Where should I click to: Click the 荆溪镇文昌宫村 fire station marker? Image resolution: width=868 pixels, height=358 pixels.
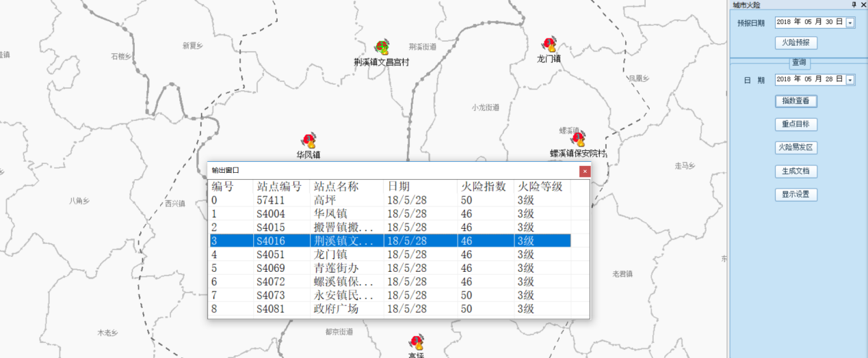[x=382, y=47]
